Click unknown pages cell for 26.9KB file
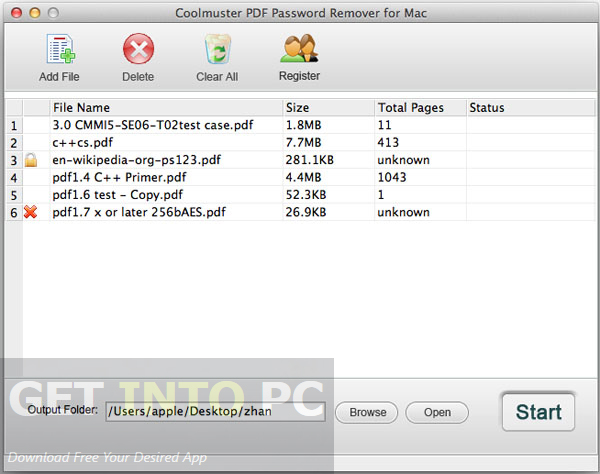 [x=420, y=212]
